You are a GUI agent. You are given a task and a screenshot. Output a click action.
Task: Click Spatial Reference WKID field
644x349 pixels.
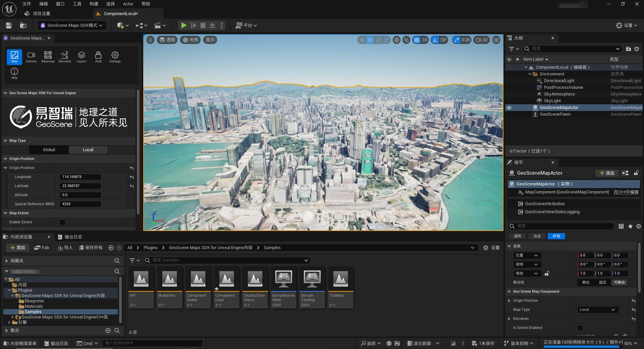click(80, 204)
